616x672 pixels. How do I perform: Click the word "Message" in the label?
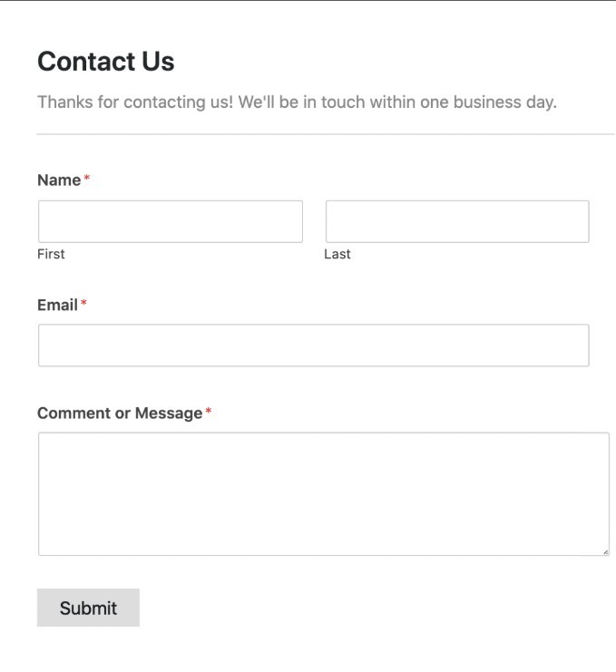[169, 414]
